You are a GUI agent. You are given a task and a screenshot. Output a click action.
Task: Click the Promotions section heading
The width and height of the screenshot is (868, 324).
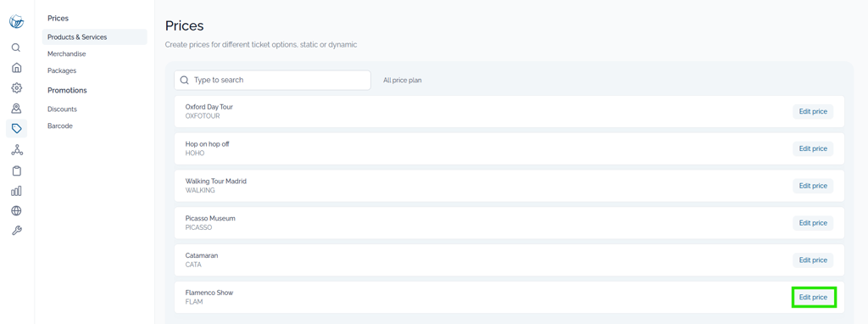[x=67, y=90]
